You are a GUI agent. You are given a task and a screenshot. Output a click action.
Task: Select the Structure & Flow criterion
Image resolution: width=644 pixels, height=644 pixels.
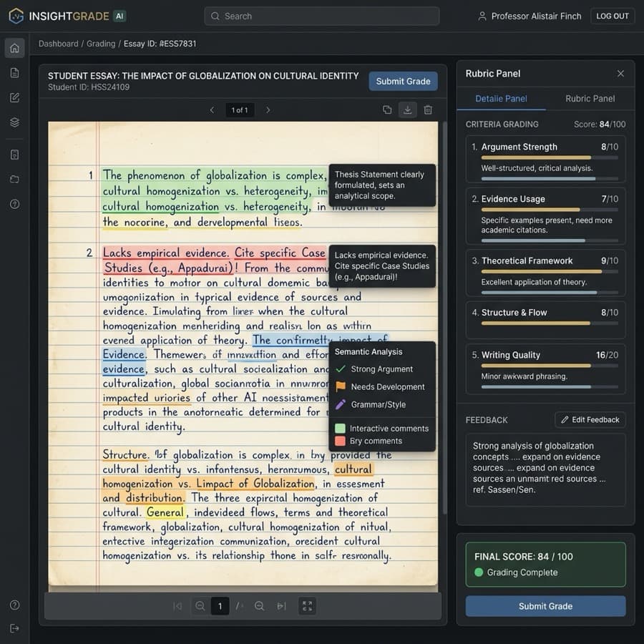(x=545, y=320)
